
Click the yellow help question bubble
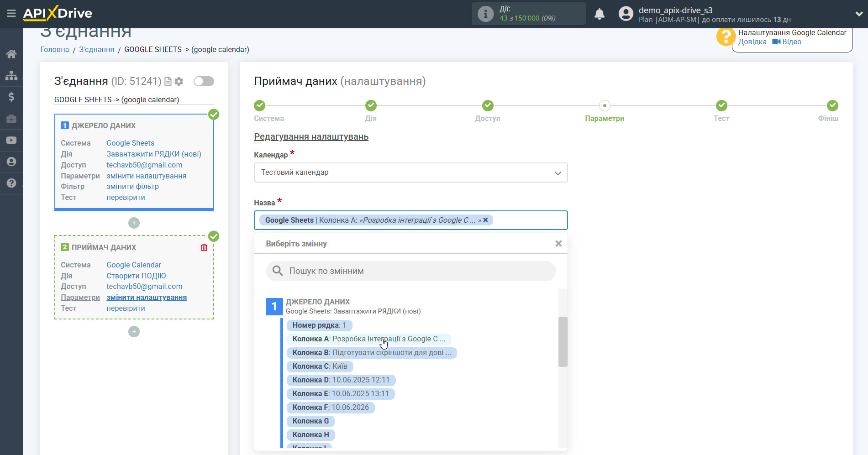726,37
